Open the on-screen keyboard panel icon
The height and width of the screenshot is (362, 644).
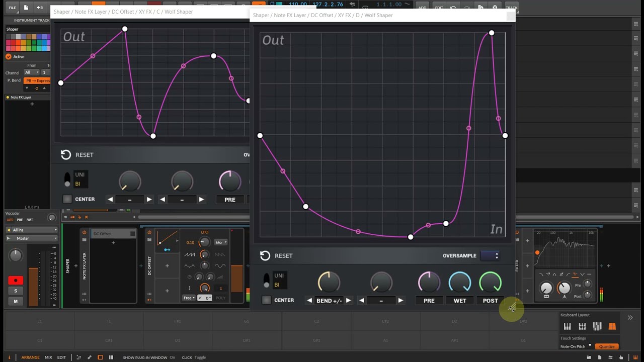coord(635,357)
